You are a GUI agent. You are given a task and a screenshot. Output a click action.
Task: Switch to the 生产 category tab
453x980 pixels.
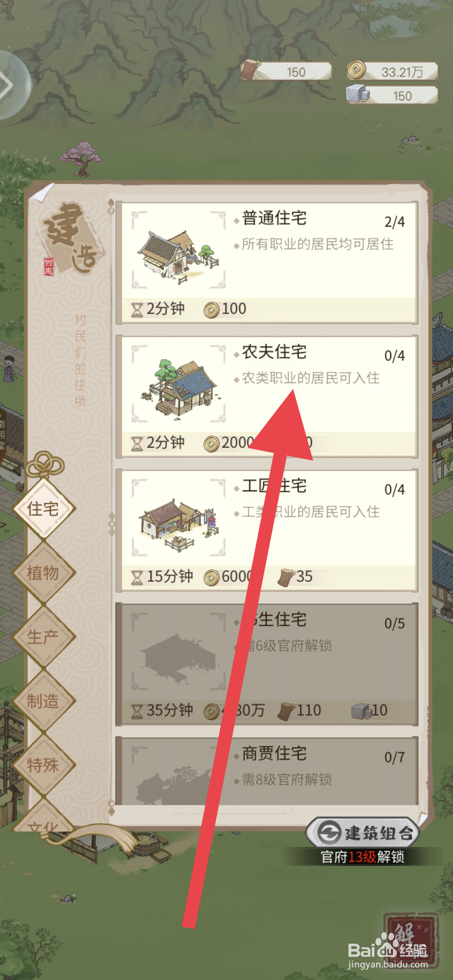(x=43, y=637)
